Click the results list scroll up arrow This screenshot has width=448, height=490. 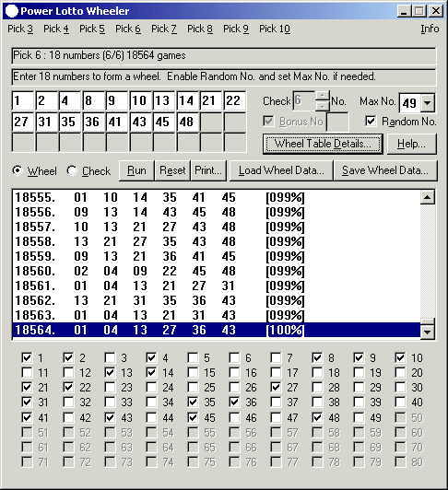point(428,197)
